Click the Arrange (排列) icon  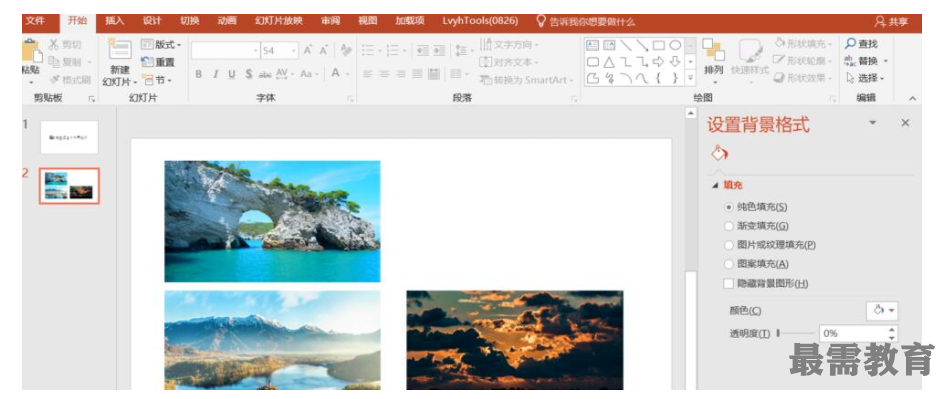click(x=713, y=50)
